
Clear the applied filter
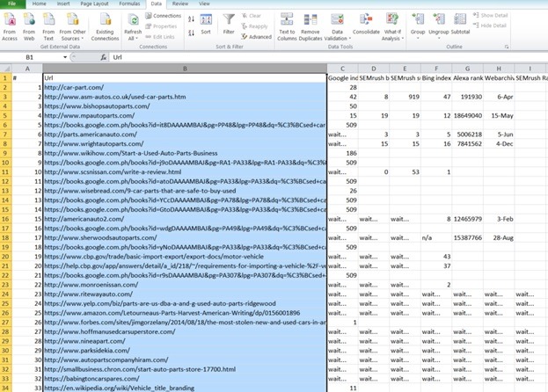pos(252,16)
